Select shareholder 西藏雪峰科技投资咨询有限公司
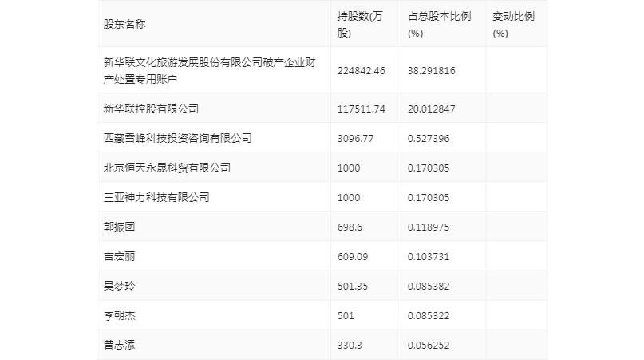Screen dimensions: 644x360 click(x=177, y=138)
